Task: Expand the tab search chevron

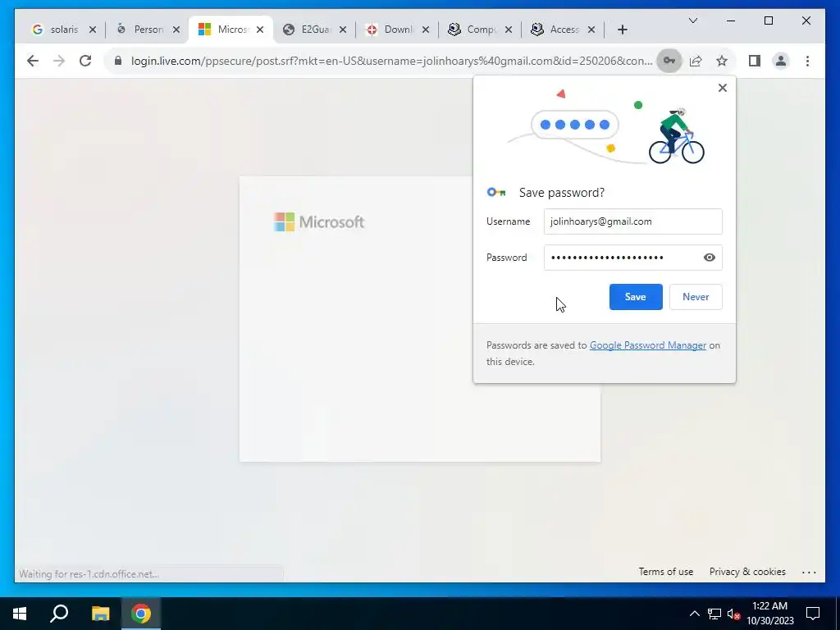Action: pyautogui.click(x=692, y=21)
